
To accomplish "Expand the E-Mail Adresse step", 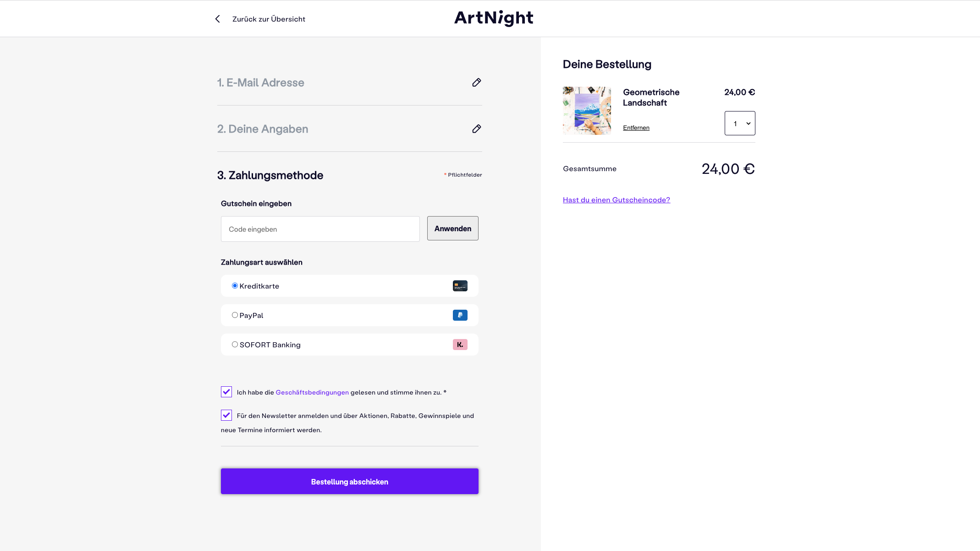I will click(261, 83).
